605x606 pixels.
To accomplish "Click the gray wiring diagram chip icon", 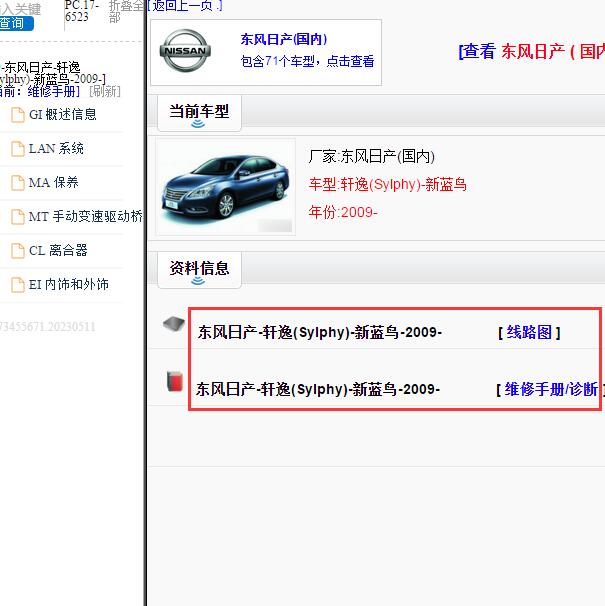I will tap(174, 324).
